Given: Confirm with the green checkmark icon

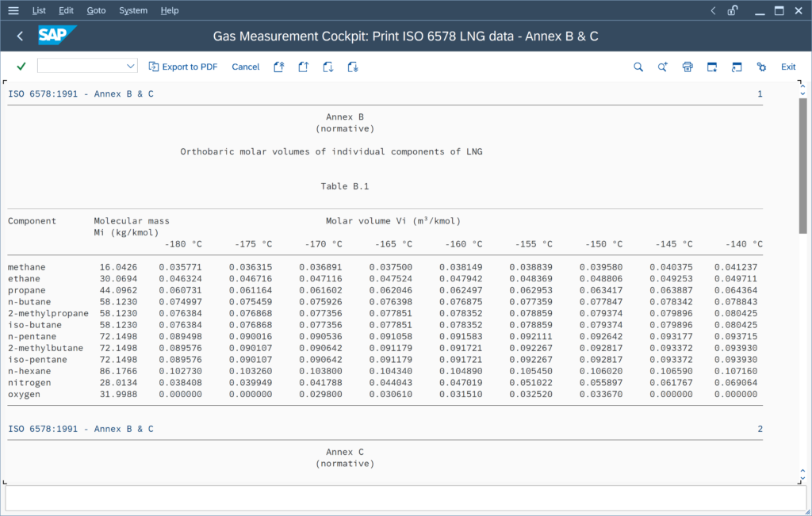Looking at the screenshot, I should 21,67.
